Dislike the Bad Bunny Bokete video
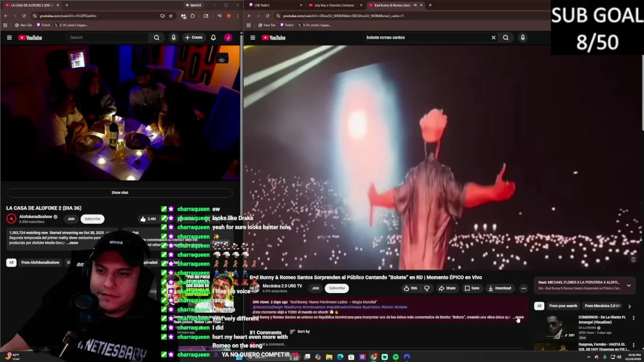This screenshot has height=362, width=644. click(427, 288)
